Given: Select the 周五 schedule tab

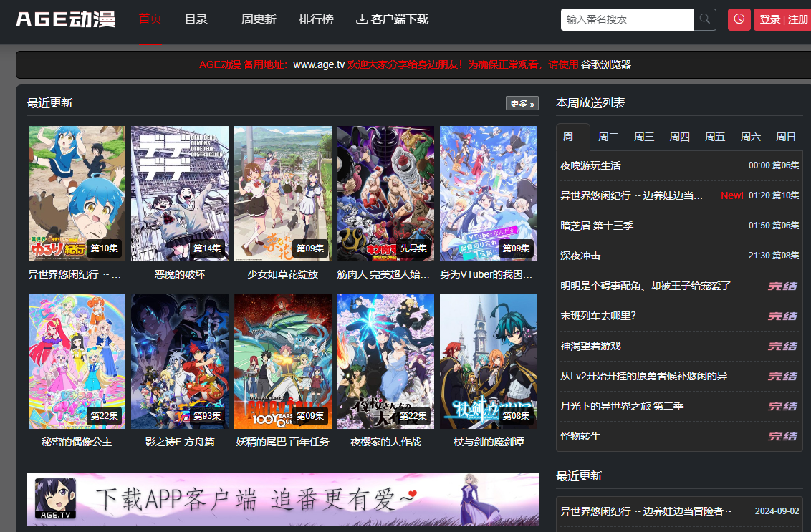Looking at the screenshot, I should [x=715, y=137].
